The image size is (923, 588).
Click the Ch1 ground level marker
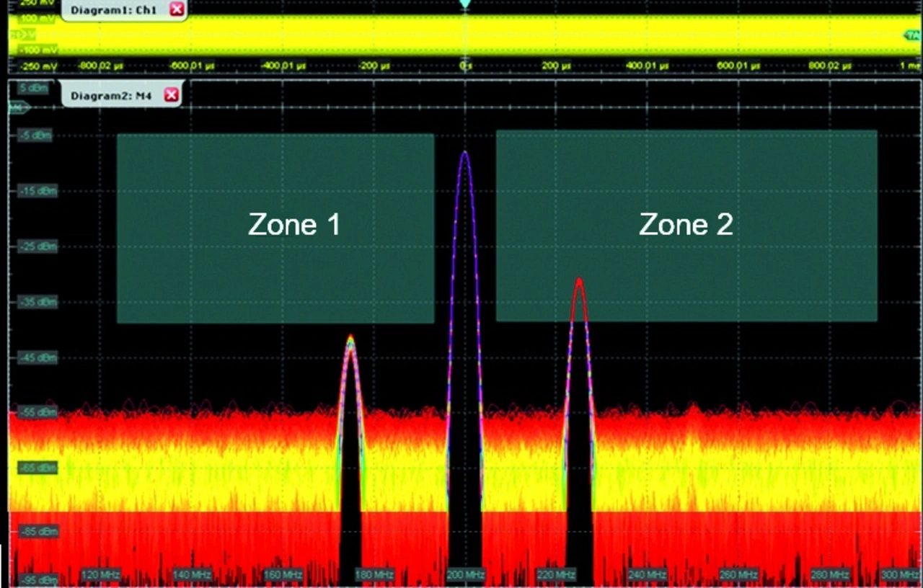(x=22, y=35)
